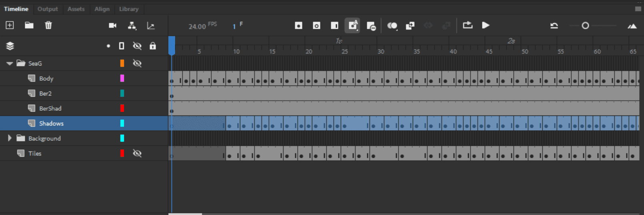Image resolution: width=644 pixels, height=215 pixels.
Task: Open the Assets tab
Action: 76,9
